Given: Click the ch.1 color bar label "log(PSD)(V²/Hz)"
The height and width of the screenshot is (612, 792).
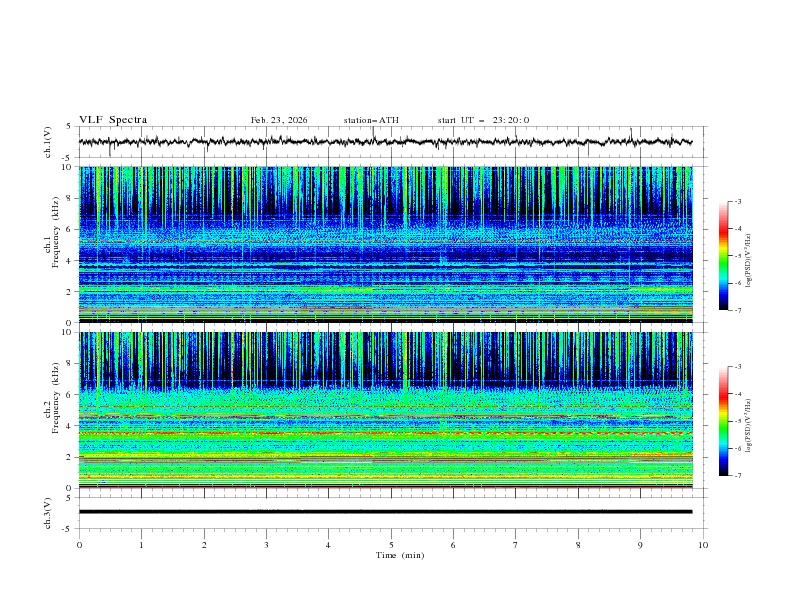Looking at the screenshot, I should 749,261.
